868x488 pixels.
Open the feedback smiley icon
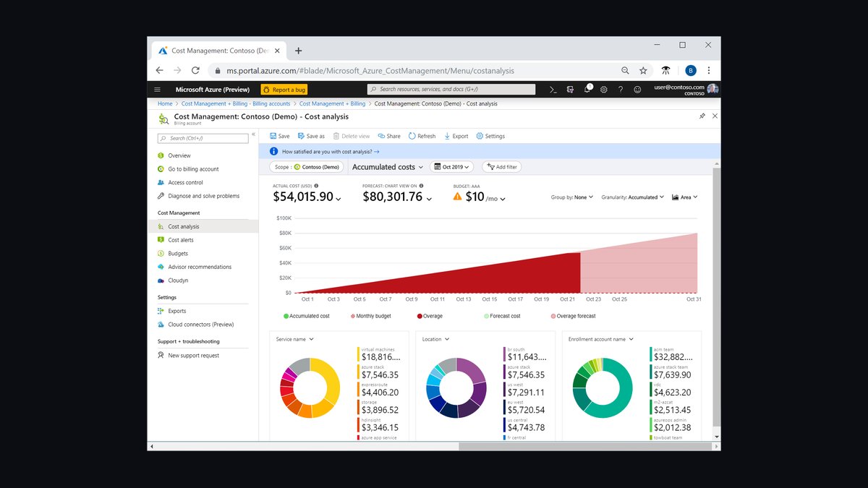click(637, 90)
